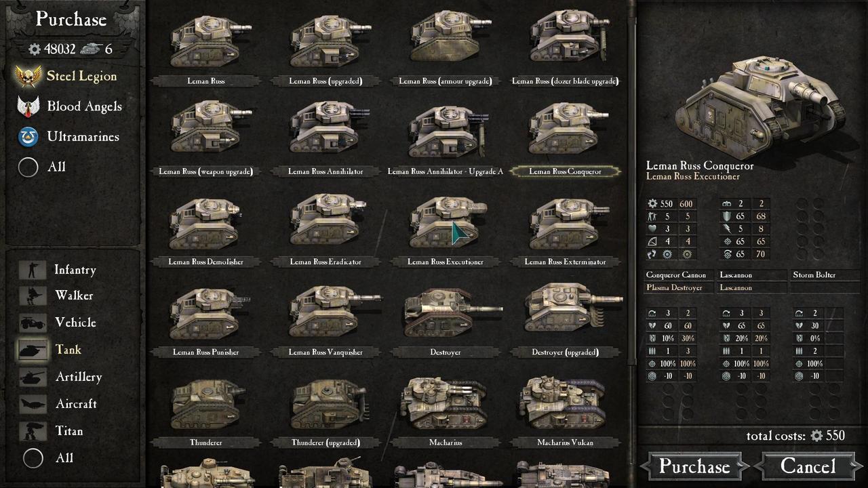Image resolution: width=868 pixels, height=488 pixels.
Task: Filter by Titan unit icon
Action: click(x=32, y=431)
